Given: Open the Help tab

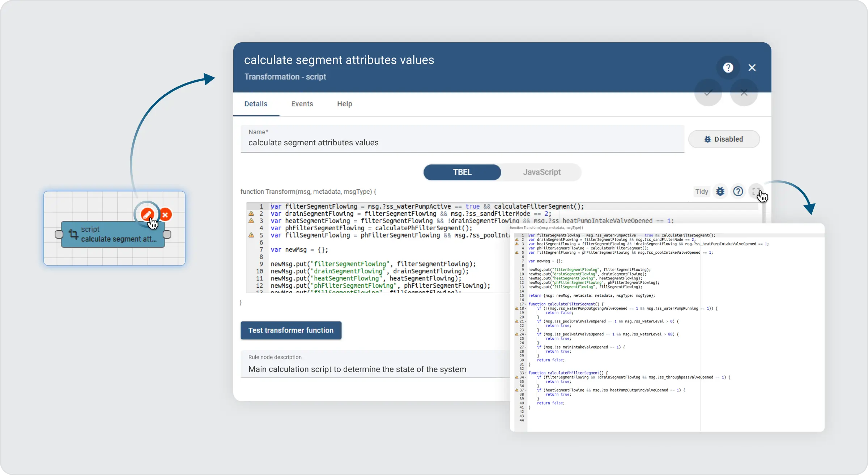Looking at the screenshot, I should (x=344, y=104).
